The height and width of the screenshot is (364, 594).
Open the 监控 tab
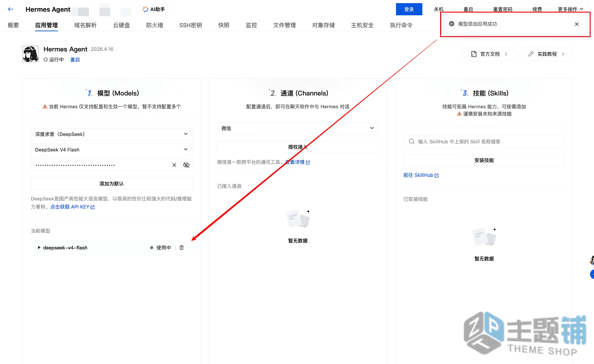click(251, 25)
